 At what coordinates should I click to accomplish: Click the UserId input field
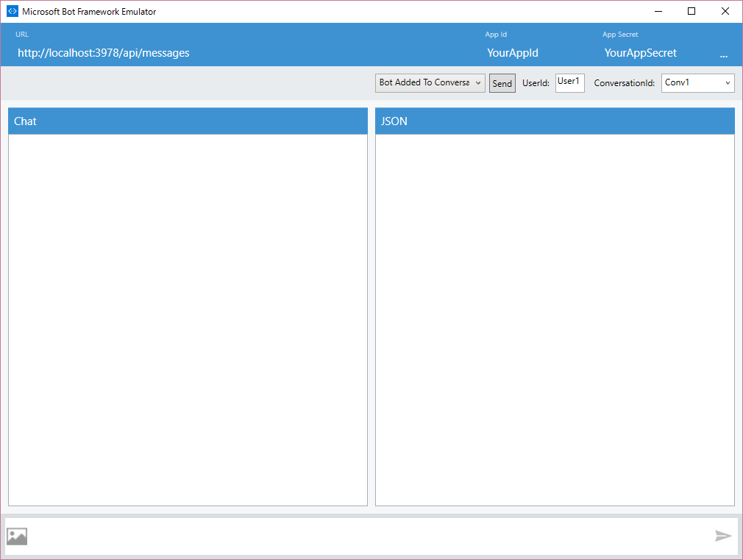click(x=569, y=83)
